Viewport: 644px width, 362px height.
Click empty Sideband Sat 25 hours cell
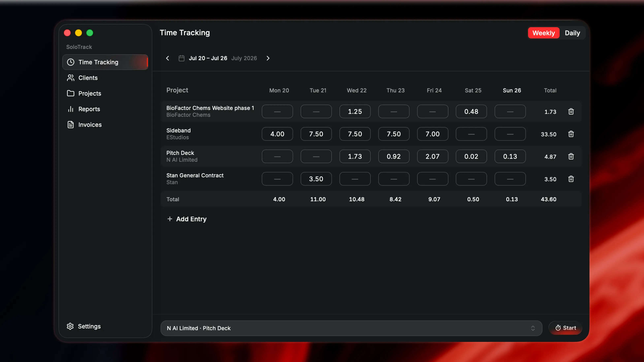pyautogui.click(x=471, y=134)
